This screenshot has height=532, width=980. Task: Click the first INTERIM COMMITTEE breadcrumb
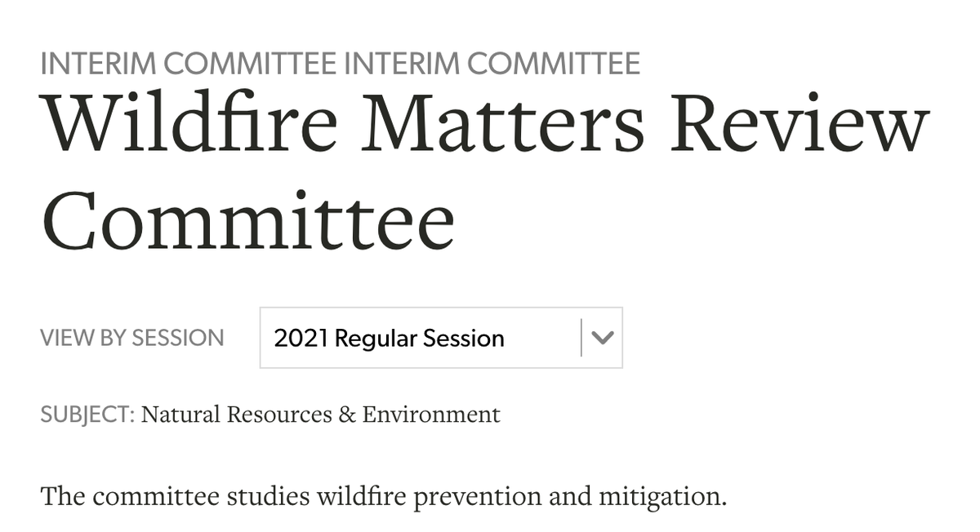point(189,64)
